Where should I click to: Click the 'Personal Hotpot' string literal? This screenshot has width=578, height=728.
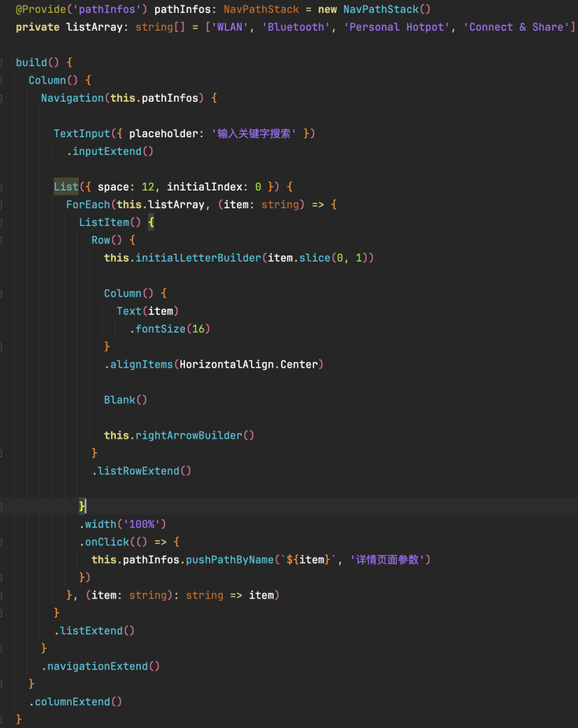coord(397,27)
